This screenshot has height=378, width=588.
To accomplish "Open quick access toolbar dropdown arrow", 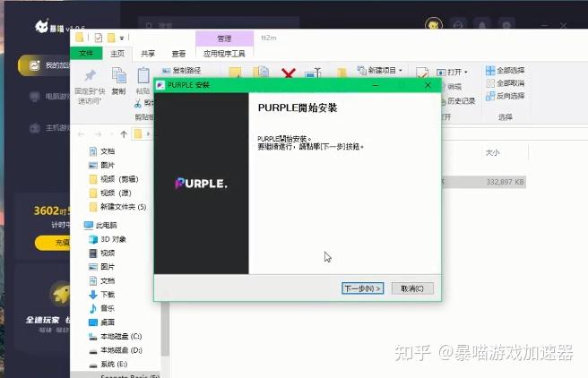I will click(122, 39).
